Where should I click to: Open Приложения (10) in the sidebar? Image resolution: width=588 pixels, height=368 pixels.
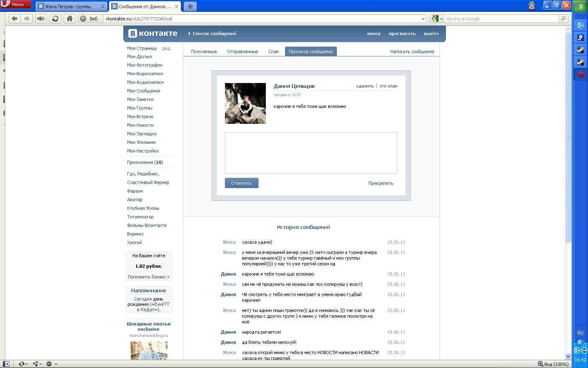145,162
